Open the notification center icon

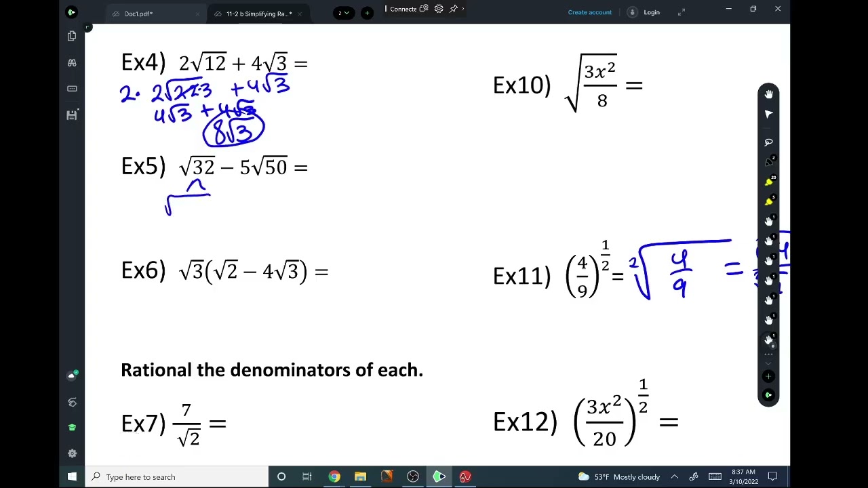pos(772,477)
